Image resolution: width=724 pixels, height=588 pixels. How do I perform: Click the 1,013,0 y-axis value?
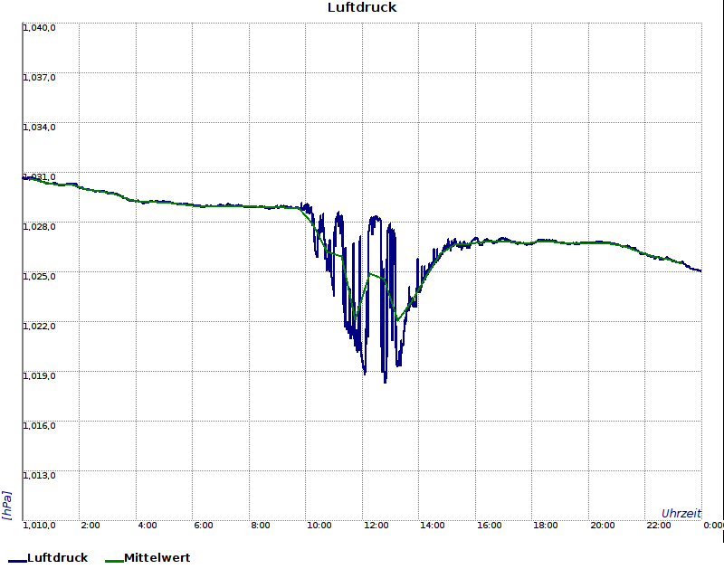pos(39,476)
